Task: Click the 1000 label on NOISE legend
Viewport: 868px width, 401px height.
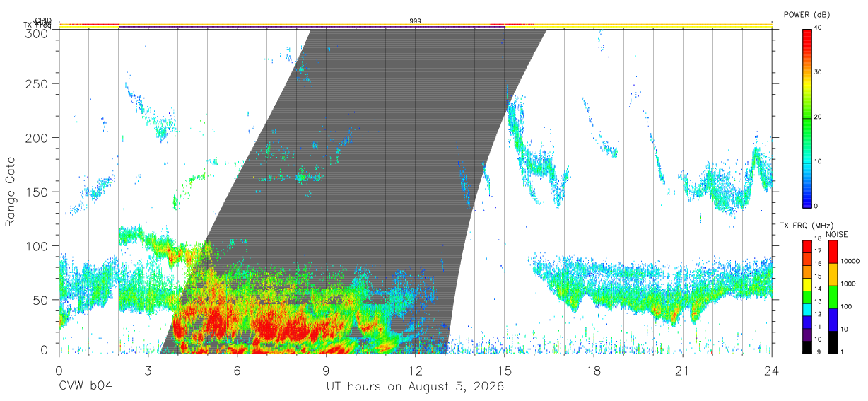Action: (848, 284)
